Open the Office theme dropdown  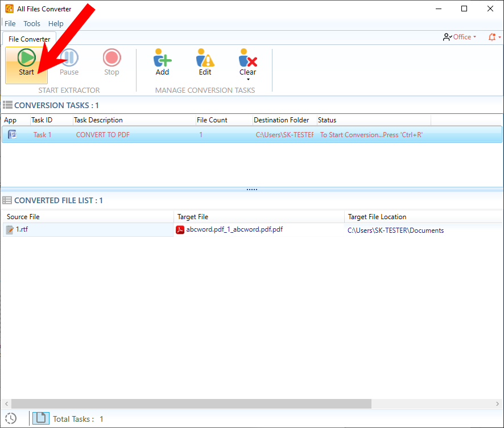tap(459, 37)
